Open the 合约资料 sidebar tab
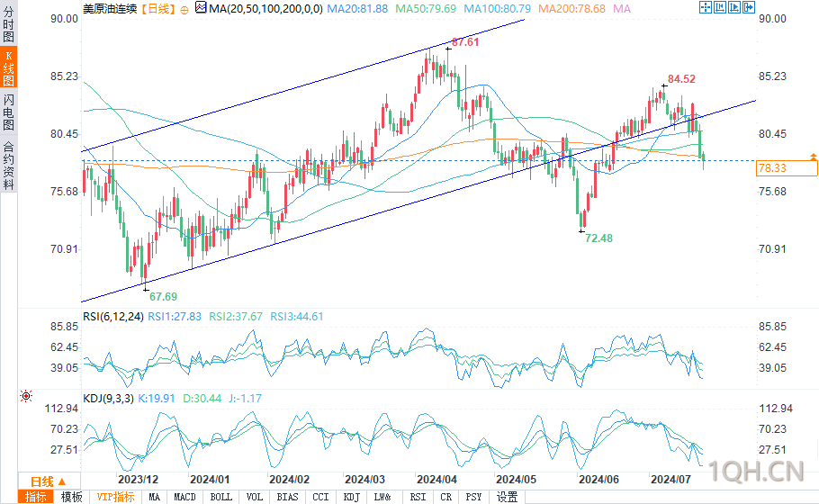 coord(8,165)
